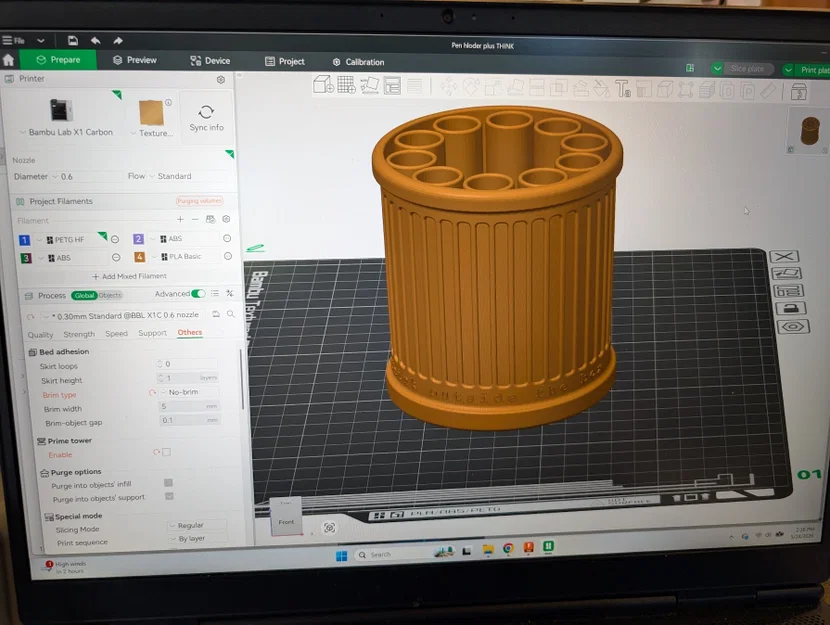Click the plate lock icon
This screenshot has height=625, width=830.
coord(791,308)
